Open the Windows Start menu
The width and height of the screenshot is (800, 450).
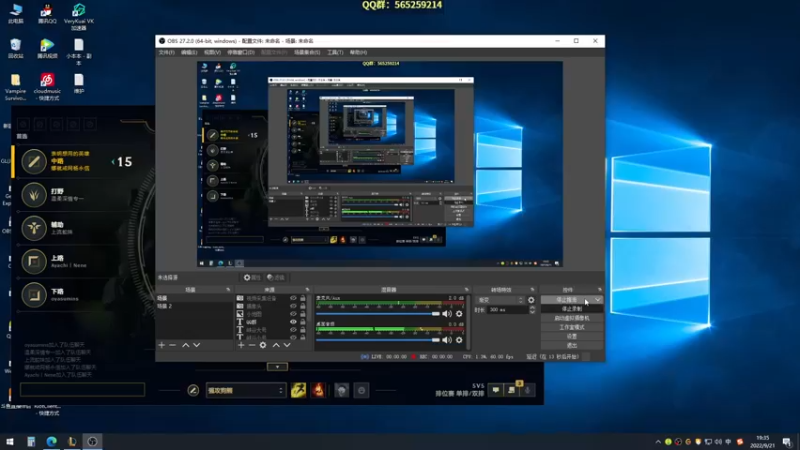click(10, 441)
